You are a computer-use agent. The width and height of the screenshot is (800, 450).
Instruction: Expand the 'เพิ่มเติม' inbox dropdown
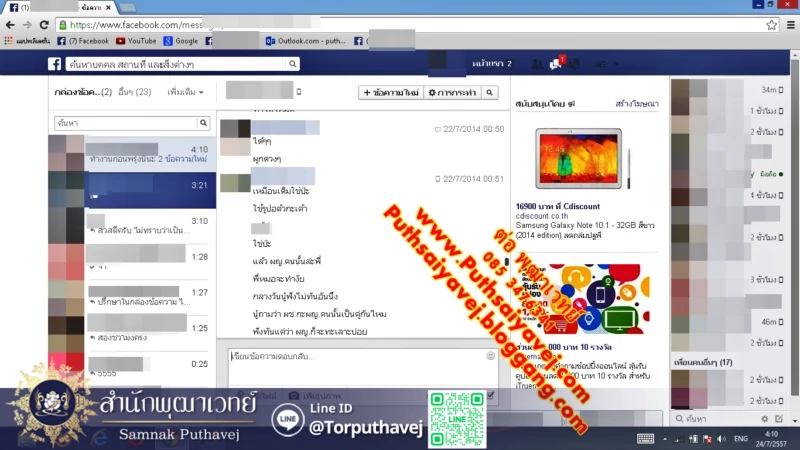point(186,92)
